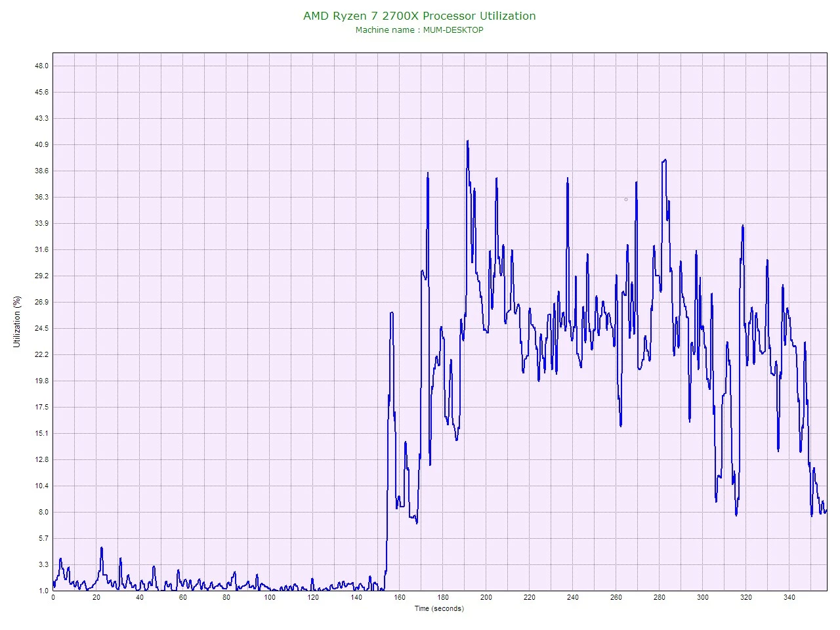Select the 8.0 y-axis value
Screen dimensions: 840x630
43,512
